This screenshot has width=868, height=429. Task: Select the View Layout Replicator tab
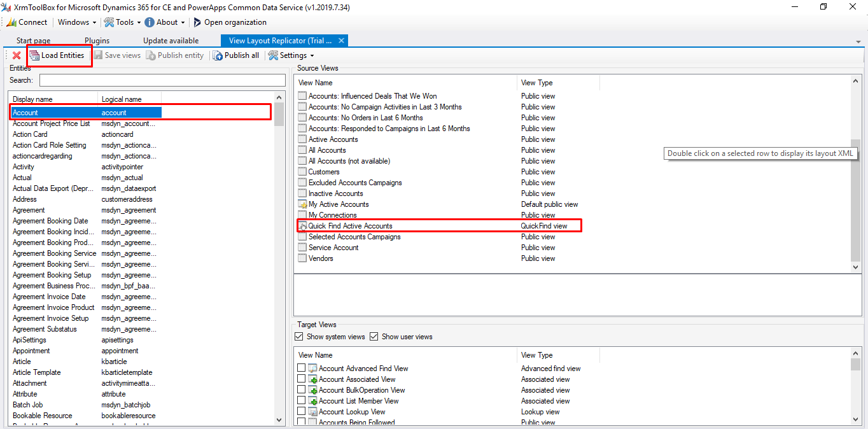pyautogui.click(x=280, y=41)
